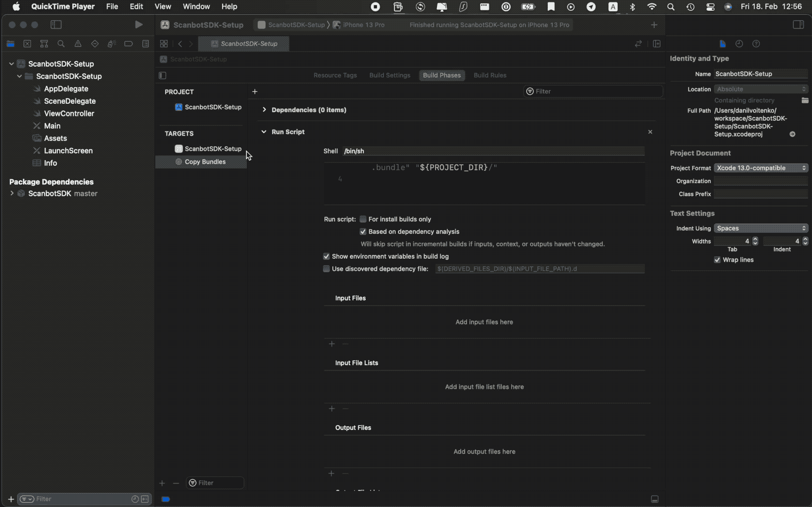
Task: Collapse the Run Script section
Action: pos(263,132)
